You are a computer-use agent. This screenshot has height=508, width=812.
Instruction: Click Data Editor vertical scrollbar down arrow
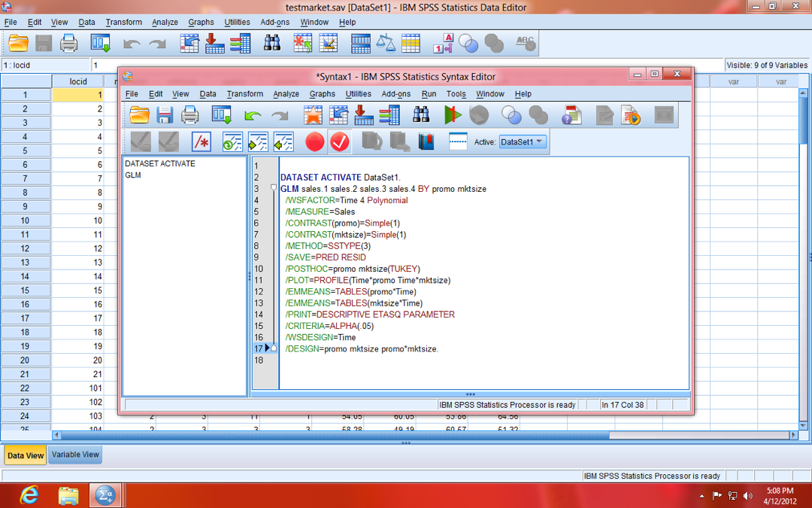[803, 425]
